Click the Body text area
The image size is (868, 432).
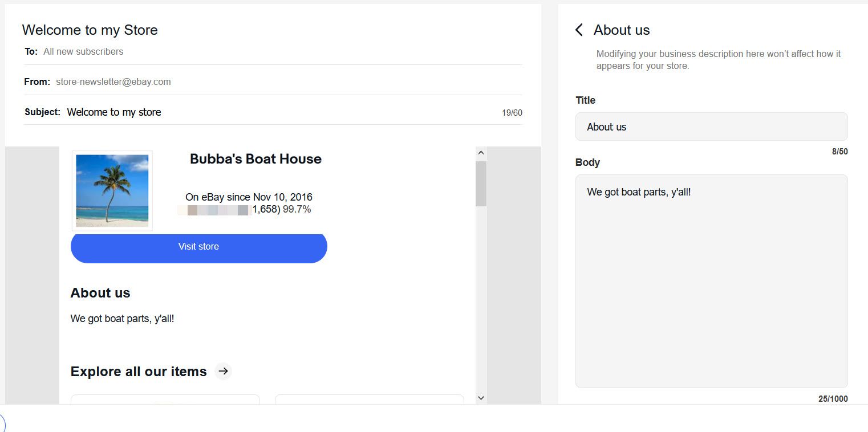point(711,281)
